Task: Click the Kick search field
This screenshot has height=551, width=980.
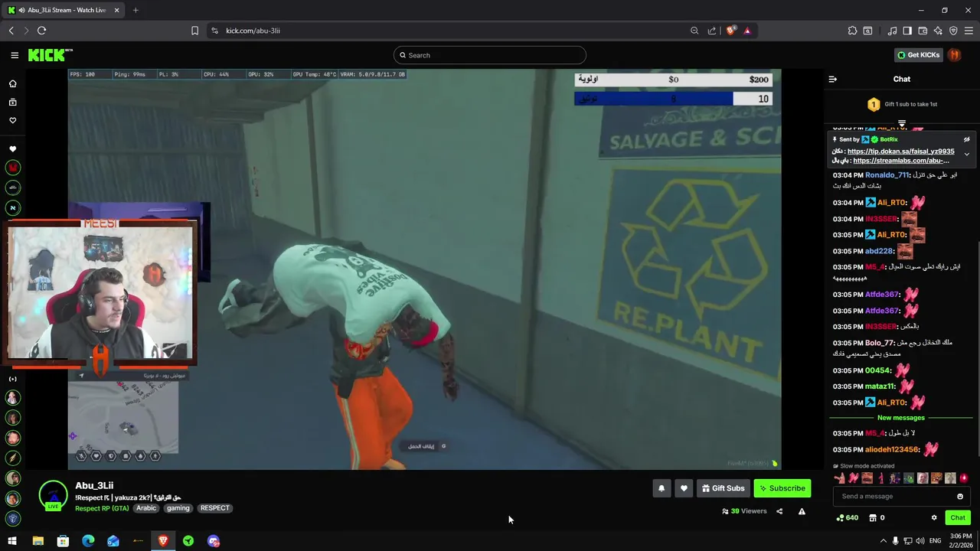Action: (x=490, y=55)
